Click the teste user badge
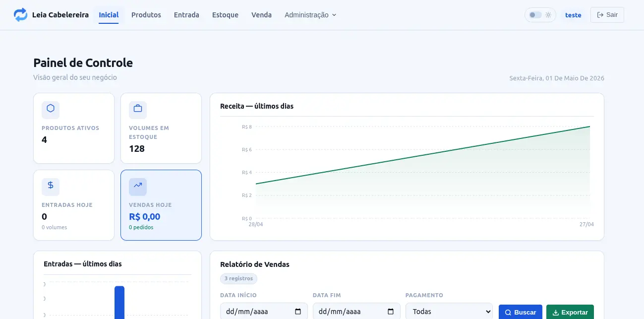644x319 pixels. (573, 15)
